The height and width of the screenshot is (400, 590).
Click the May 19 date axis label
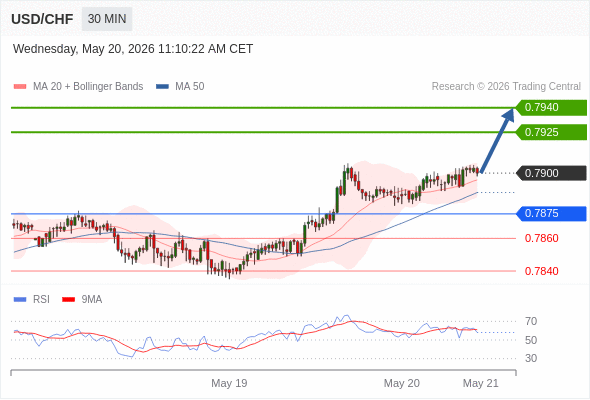pyautogui.click(x=229, y=383)
